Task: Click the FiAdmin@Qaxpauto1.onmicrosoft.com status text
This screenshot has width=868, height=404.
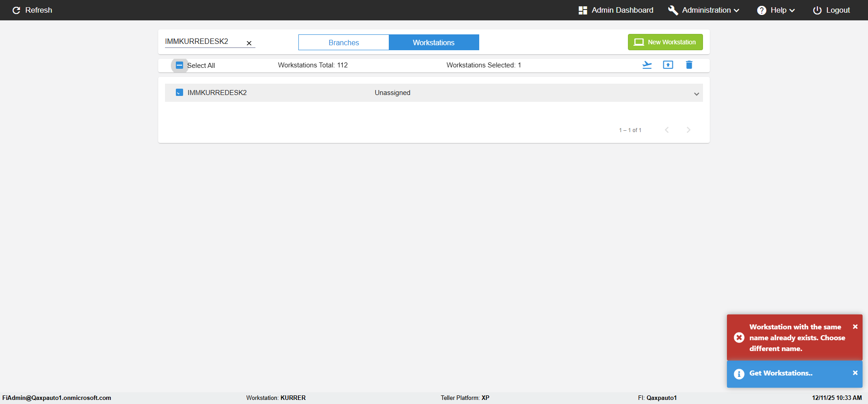Action: pyautogui.click(x=57, y=398)
